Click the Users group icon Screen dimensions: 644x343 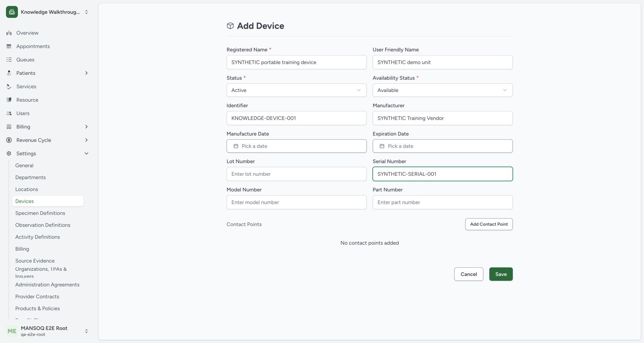[x=9, y=113]
